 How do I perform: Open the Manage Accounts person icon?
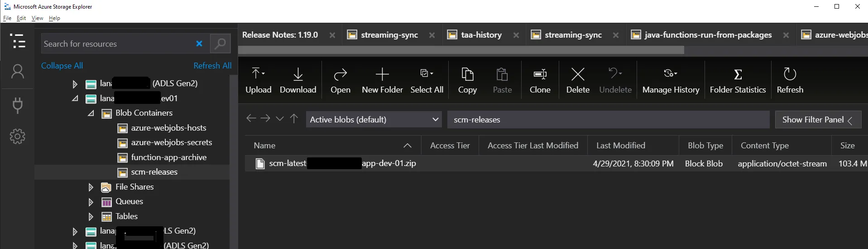[x=18, y=72]
